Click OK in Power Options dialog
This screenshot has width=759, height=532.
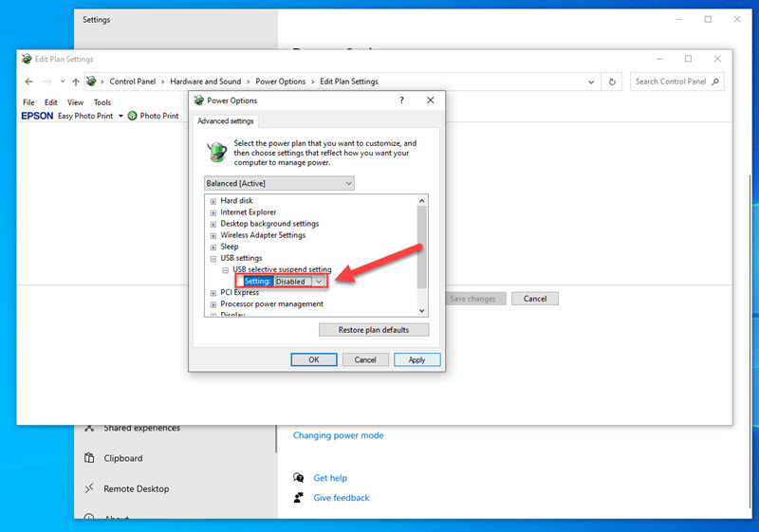click(314, 359)
